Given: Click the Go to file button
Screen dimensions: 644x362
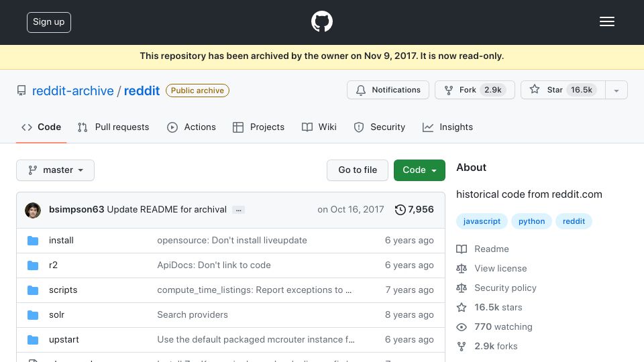Looking at the screenshot, I should [x=358, y=170].
